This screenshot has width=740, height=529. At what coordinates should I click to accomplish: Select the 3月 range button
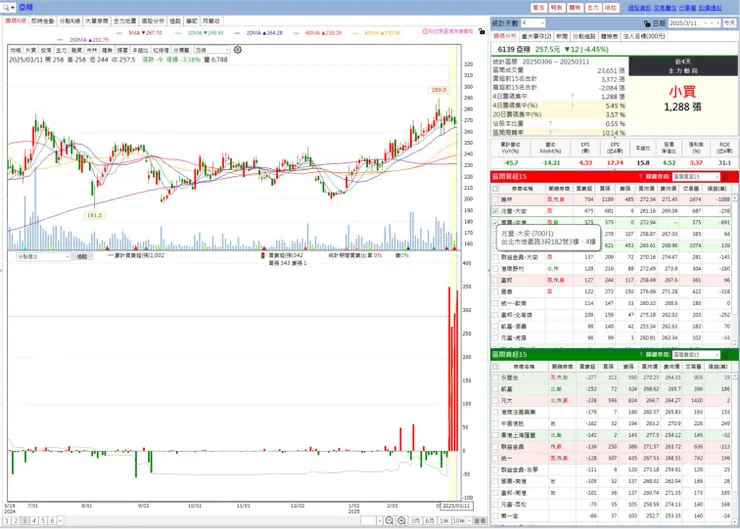coord(415,521)
